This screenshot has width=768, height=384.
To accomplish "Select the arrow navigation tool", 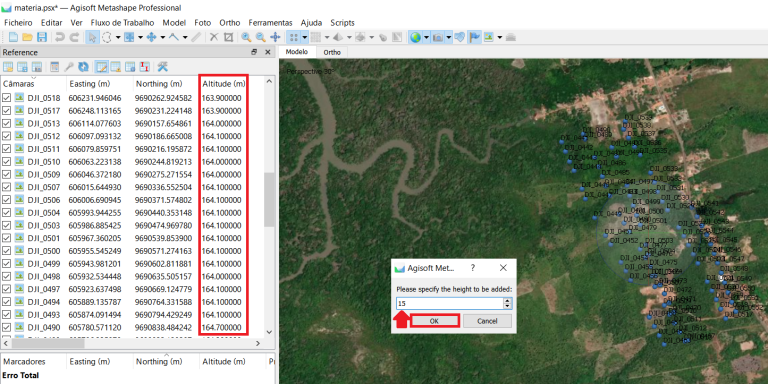I will pyautogui.click(x=92, y=37).
